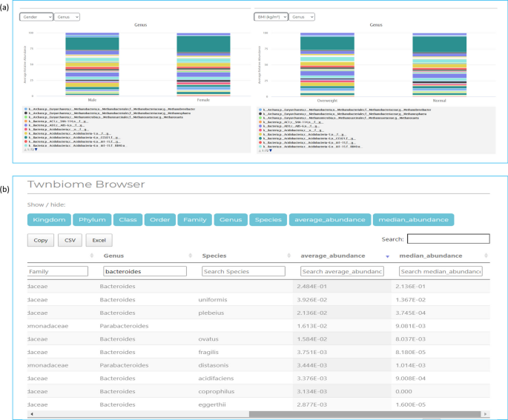The image size is (508, 420).
Task: Click the 'distasonis' species cell
Action: pyautogui.click(x=213, y=365)
